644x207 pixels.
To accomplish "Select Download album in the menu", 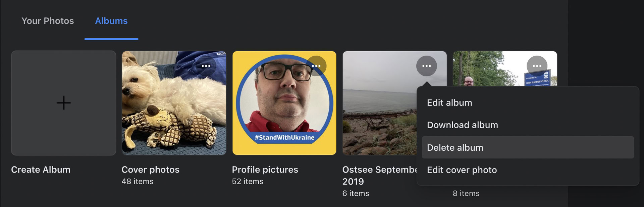I will coord(462,125).
